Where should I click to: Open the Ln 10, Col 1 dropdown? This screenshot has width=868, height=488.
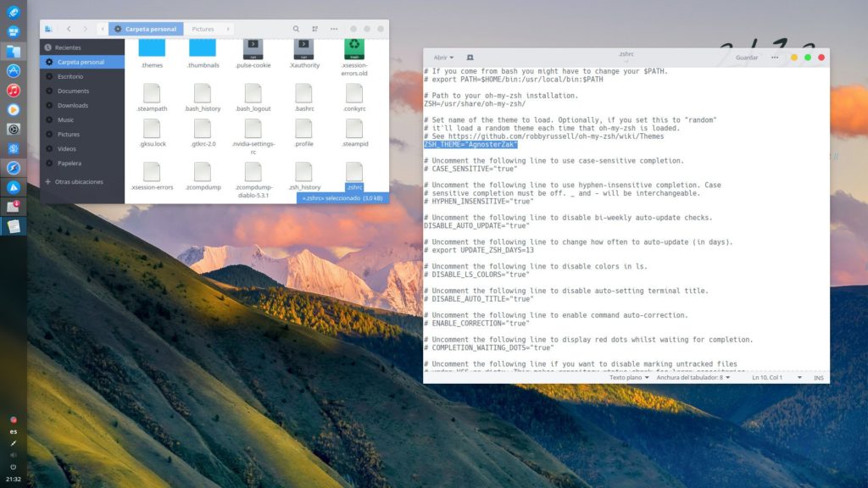(x=776, y=377)
